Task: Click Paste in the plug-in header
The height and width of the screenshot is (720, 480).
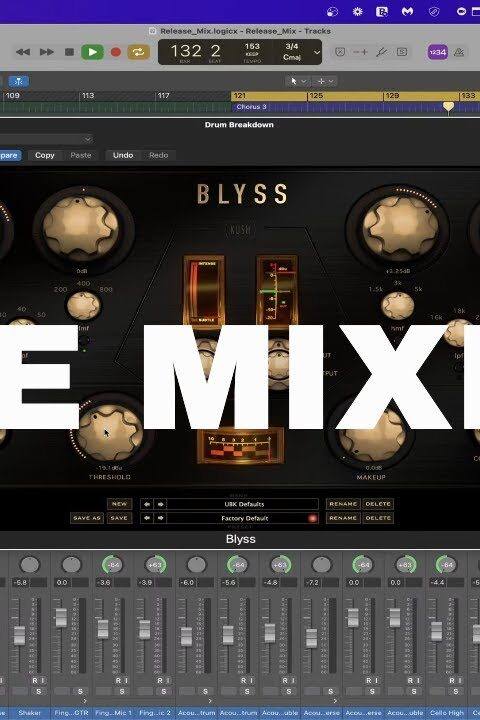Action: pos(81,155)
